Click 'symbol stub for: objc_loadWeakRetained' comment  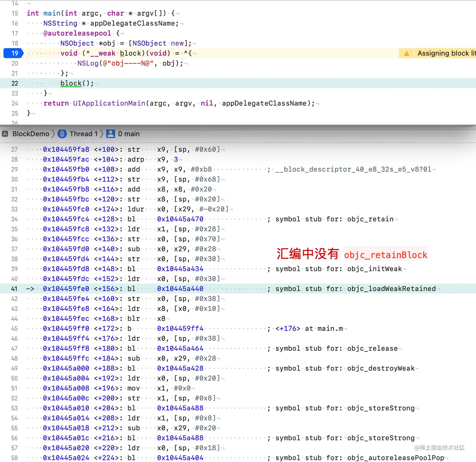click(x=355, y=289)
